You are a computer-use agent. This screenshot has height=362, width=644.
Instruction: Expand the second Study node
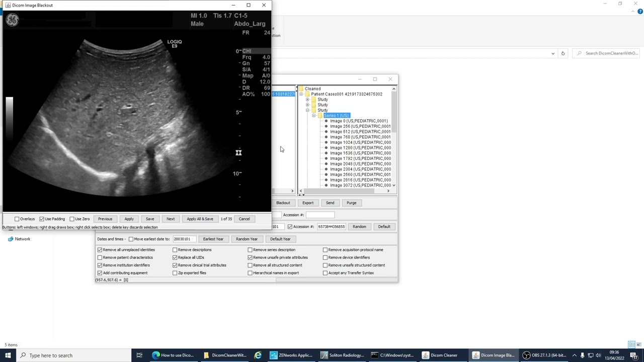(x=307, y=105)
